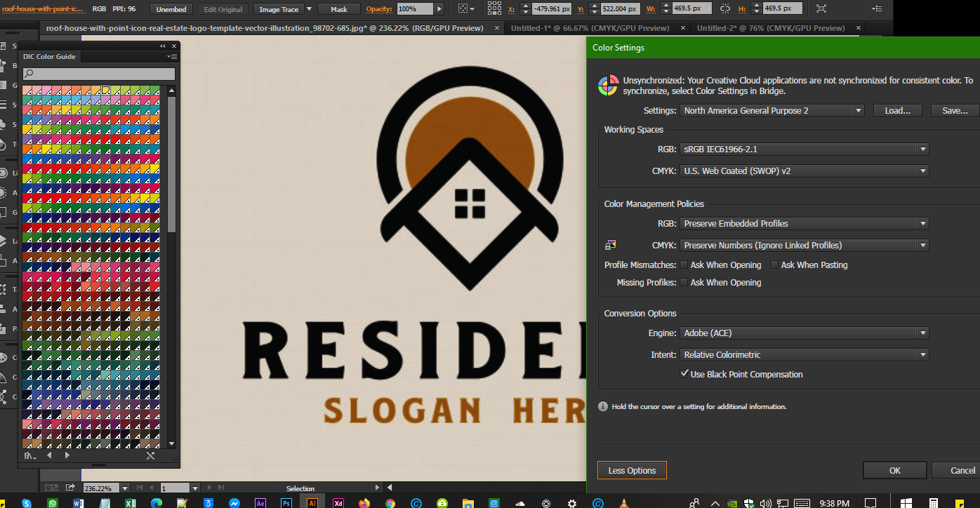This screenshot has width=980, height=508.
Task: Click the DIC panel vertical scrollbar thumb
Action: tap(172, 163)
